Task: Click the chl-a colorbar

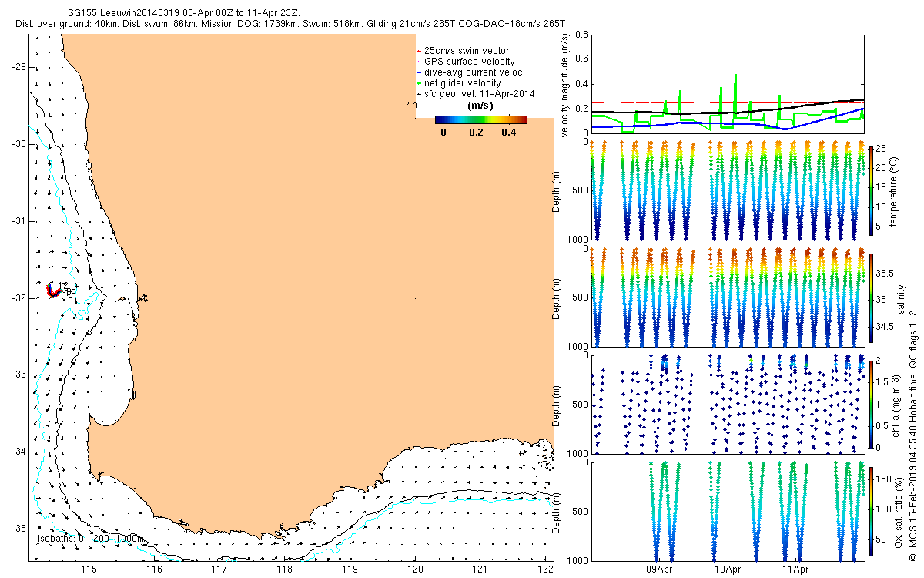Action: pos(871,404)
